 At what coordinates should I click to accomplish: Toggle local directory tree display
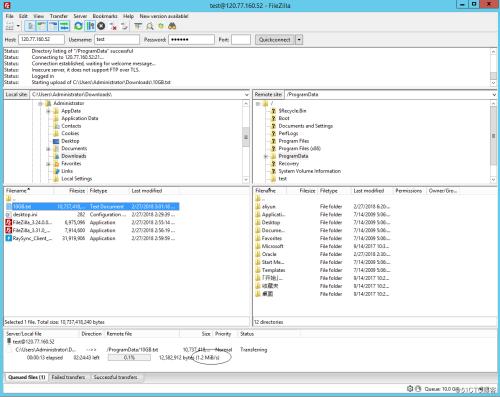click(42, 26)
